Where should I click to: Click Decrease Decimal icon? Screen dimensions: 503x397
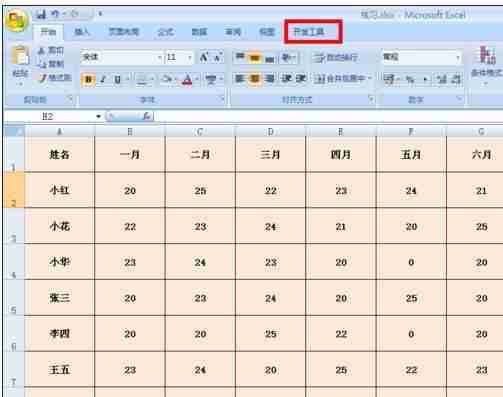pyautogui.click(x=456, y=79)
